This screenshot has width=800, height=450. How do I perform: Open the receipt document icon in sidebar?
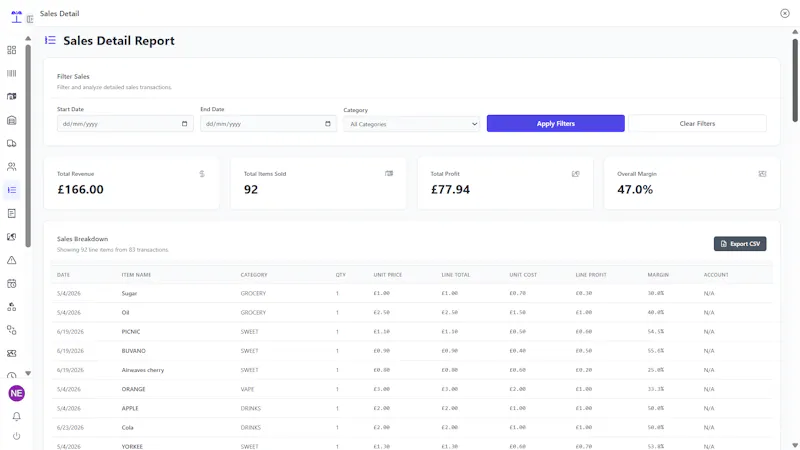[12, 213]
